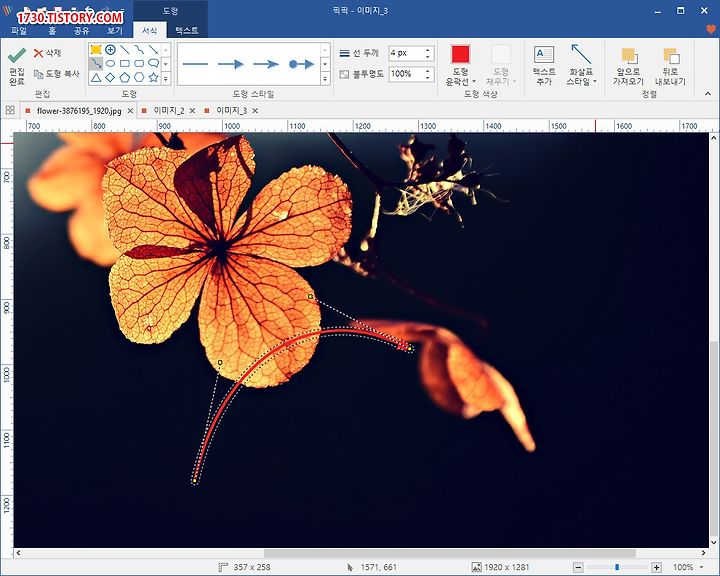Copy the shape with 도형 복사
The width and height of the screenshot is (720, 576).
click(57, 74)
